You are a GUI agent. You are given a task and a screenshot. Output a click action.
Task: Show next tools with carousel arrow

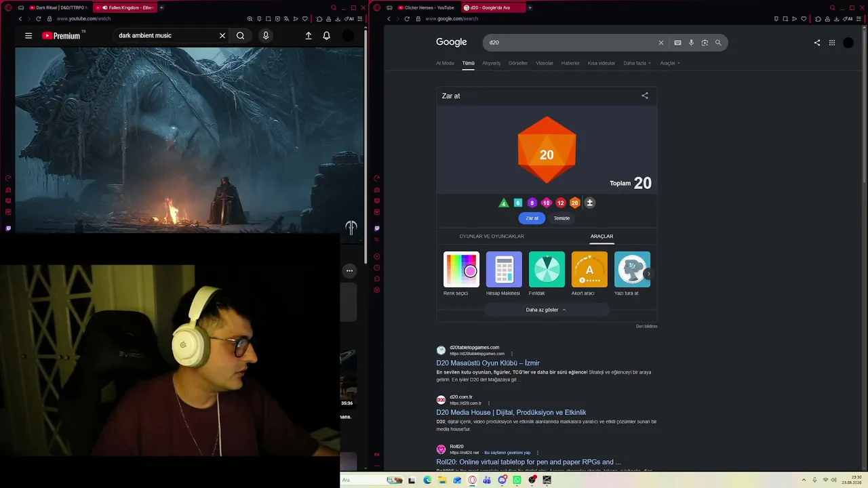coord(648,274)
